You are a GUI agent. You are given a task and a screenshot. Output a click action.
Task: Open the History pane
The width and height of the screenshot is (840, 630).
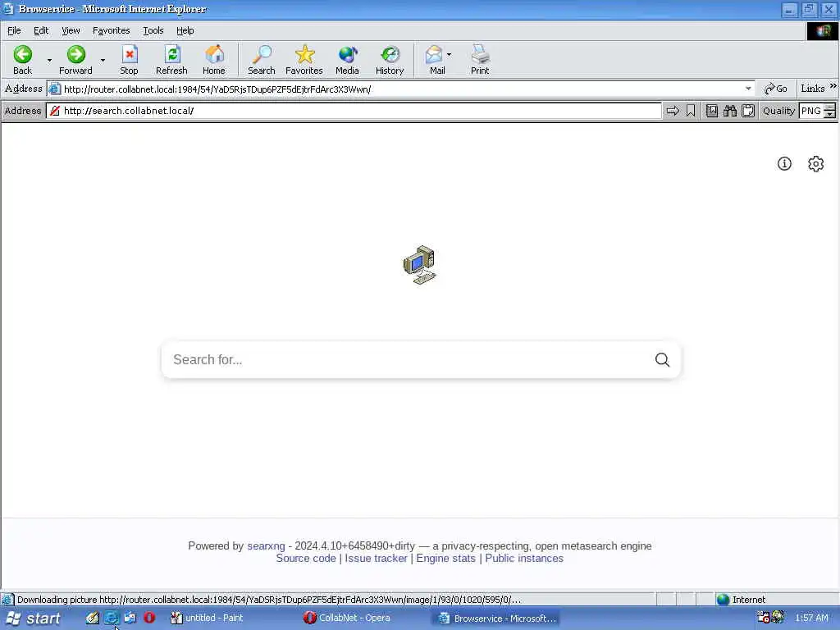pyautogui.click(x=390, y=59)
